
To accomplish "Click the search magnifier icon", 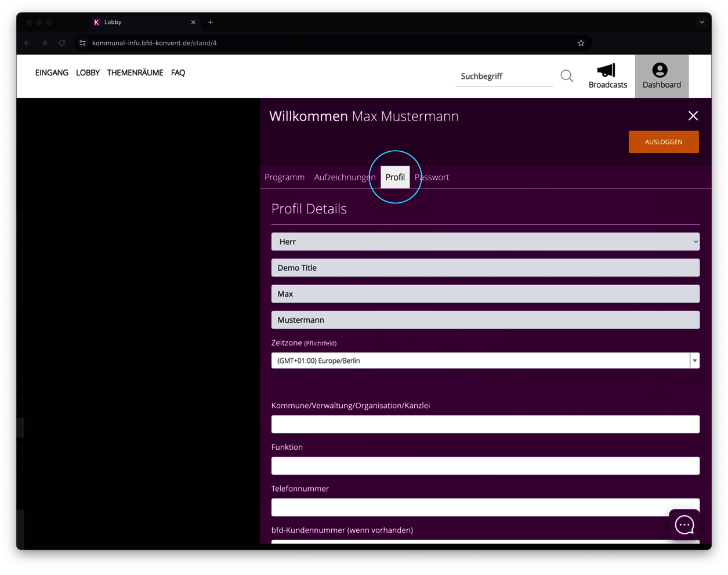I will (567, 76).
